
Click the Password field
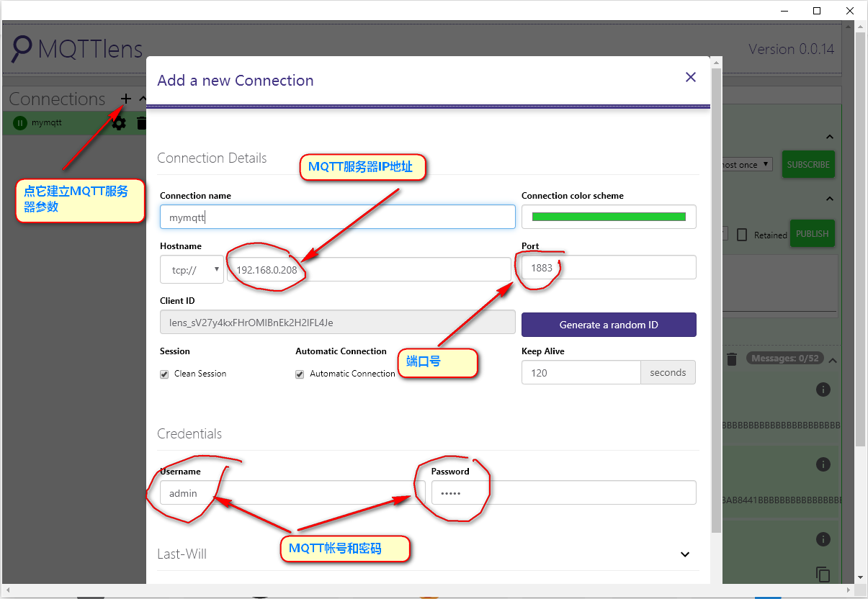pyautogui.click(x=563, y=492)
